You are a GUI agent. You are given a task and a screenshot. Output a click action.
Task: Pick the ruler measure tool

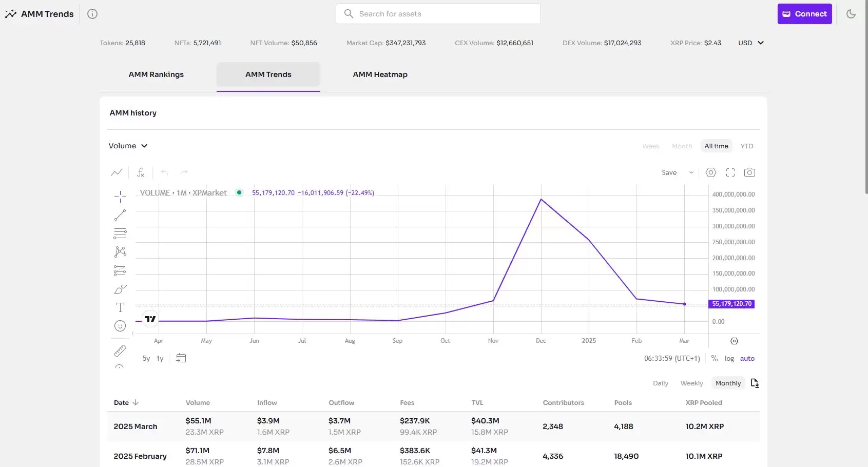(x=120, y=351)
